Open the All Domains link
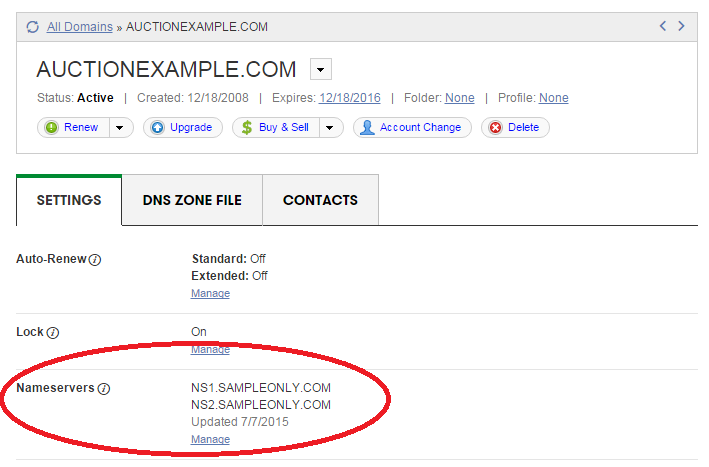This screenshot has height=467, width=709. click(x=80, y=27)
